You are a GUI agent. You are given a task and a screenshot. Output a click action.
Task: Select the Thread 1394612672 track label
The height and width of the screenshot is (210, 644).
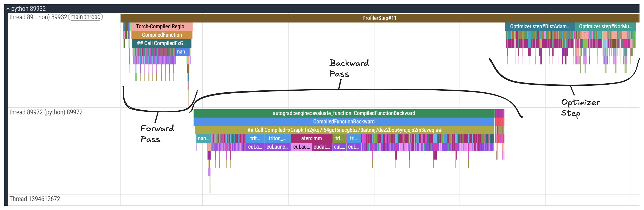(x=35, y=199)
